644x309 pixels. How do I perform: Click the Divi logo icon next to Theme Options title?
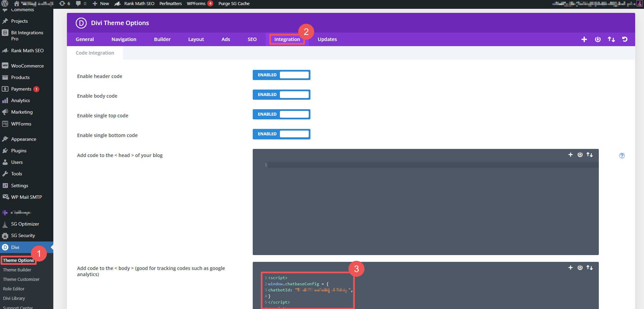tap(80, 23)
